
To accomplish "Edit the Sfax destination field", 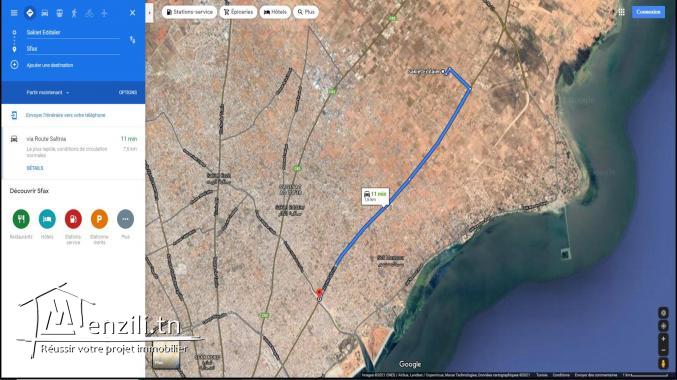I will 73,49.
